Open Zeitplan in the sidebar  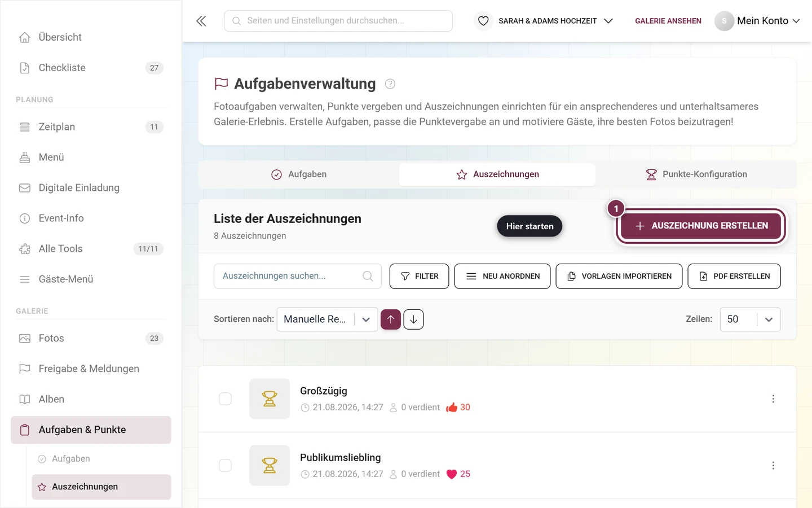tap(91, 127)
